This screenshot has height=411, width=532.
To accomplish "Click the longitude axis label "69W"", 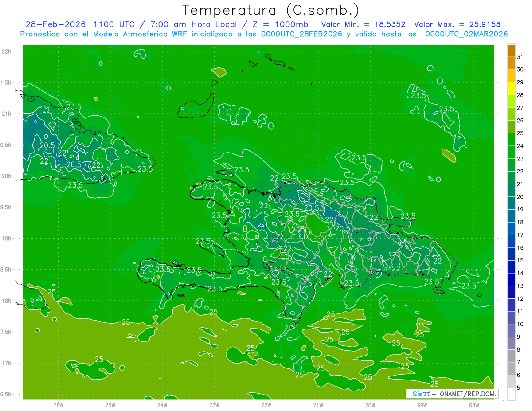I will [x=422, y=405].
